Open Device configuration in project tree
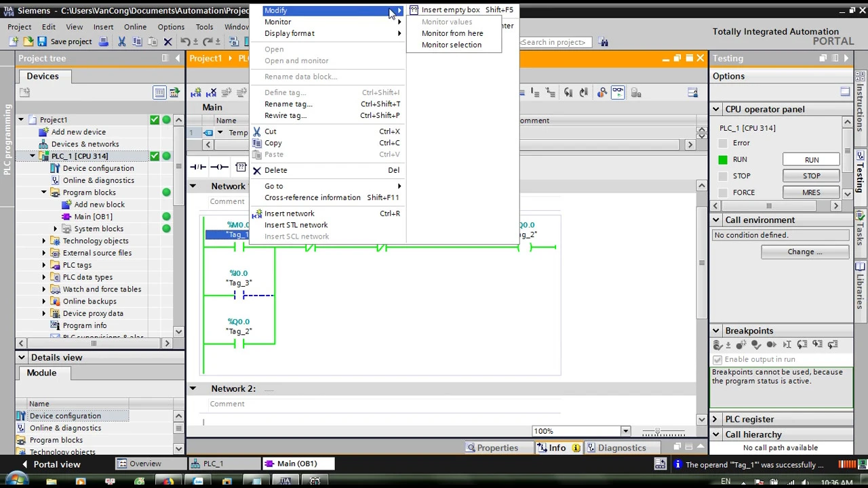Image resolution: width=868 pixels, height=488 pixels. [98, 168]
